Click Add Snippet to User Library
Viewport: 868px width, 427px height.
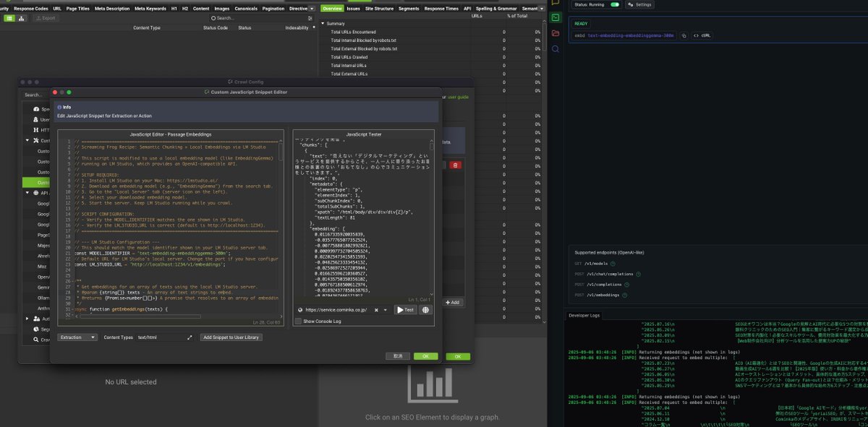tap(230, 337)
